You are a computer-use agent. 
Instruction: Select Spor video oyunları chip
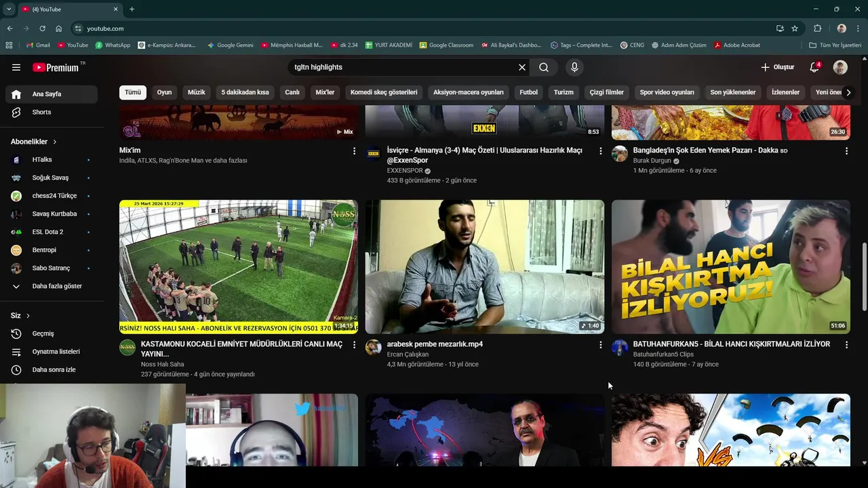(x=667, y=92)
